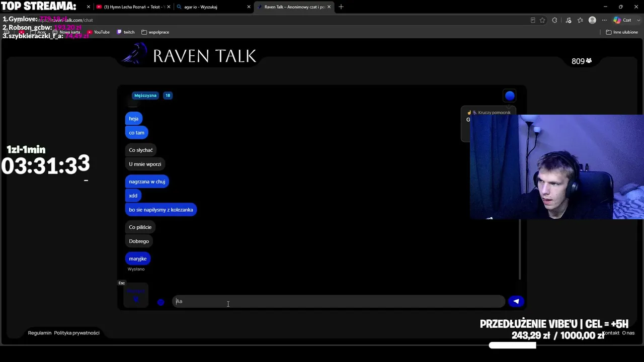This screenshot has width=644, height=362.
Task: Open the reading view icon in address bar
Action: (533, 20)
